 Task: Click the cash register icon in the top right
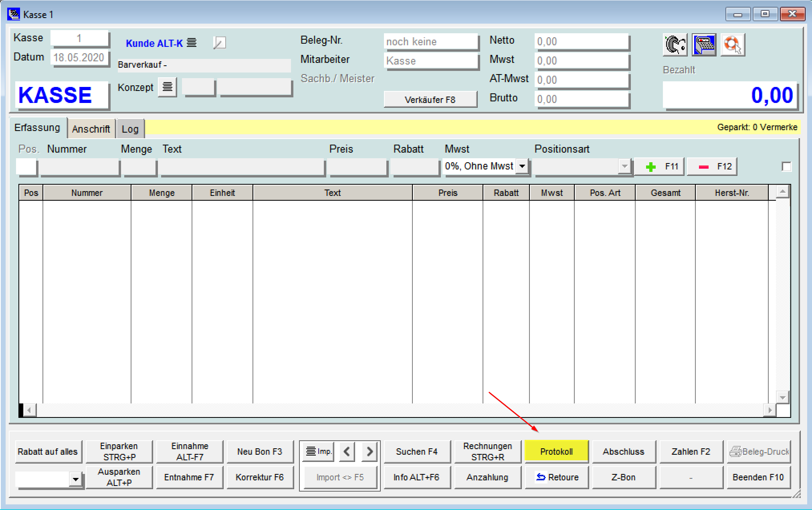pos(704,44)
